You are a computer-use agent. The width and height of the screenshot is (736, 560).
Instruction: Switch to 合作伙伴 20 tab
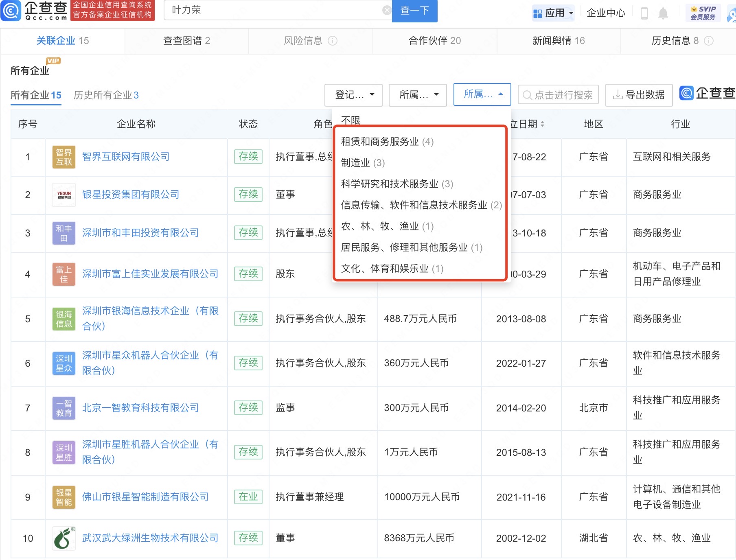pos(435,41)
